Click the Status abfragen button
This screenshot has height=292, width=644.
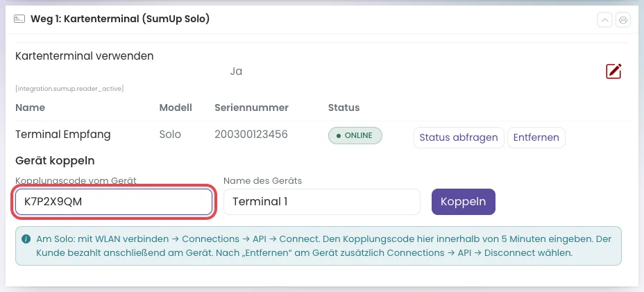[x=458, y=137]
